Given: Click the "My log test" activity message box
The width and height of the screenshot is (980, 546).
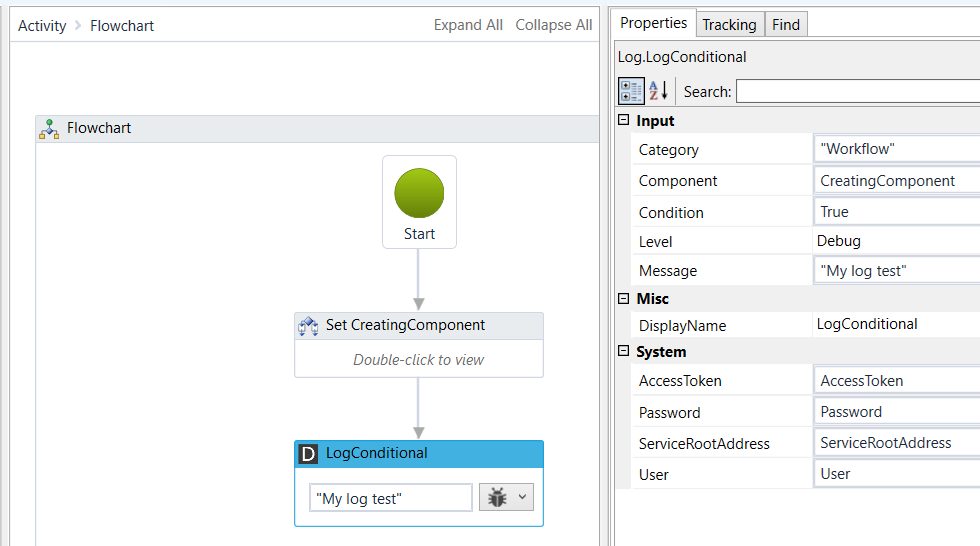Looking at the screenshot, I should 390,498.
